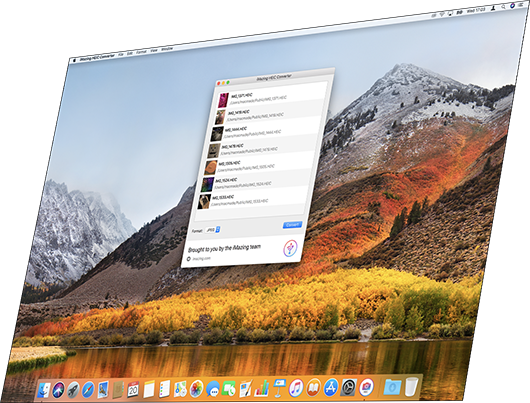Open Reminders from the Dock
This screenshot has height=403, width=530.
[x=165, y=389]
